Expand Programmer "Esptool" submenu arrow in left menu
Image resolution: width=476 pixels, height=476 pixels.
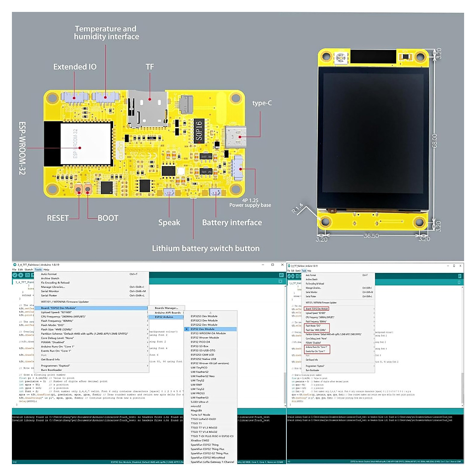[x=148, y=366]
